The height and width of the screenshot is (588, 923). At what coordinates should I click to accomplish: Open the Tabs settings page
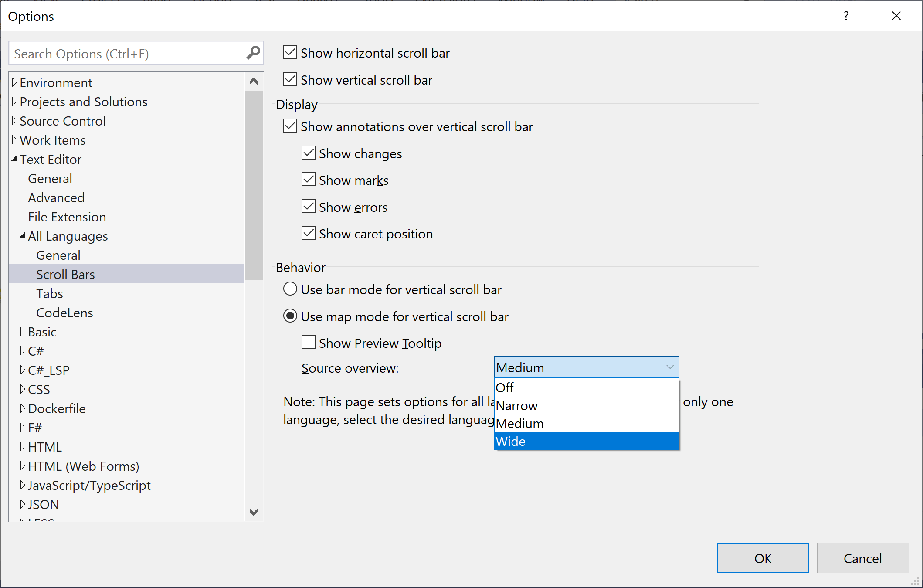[49, 293]
